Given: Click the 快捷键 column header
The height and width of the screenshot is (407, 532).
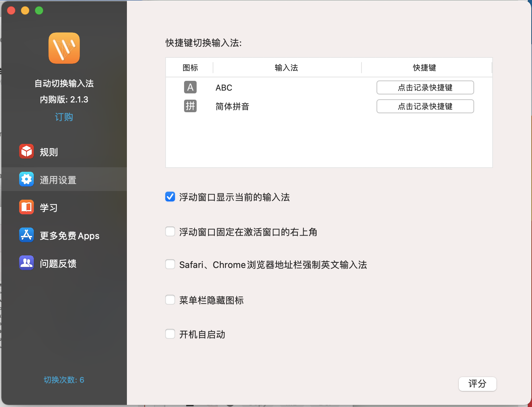Looking at the screenshot, I should coord(425,68).
